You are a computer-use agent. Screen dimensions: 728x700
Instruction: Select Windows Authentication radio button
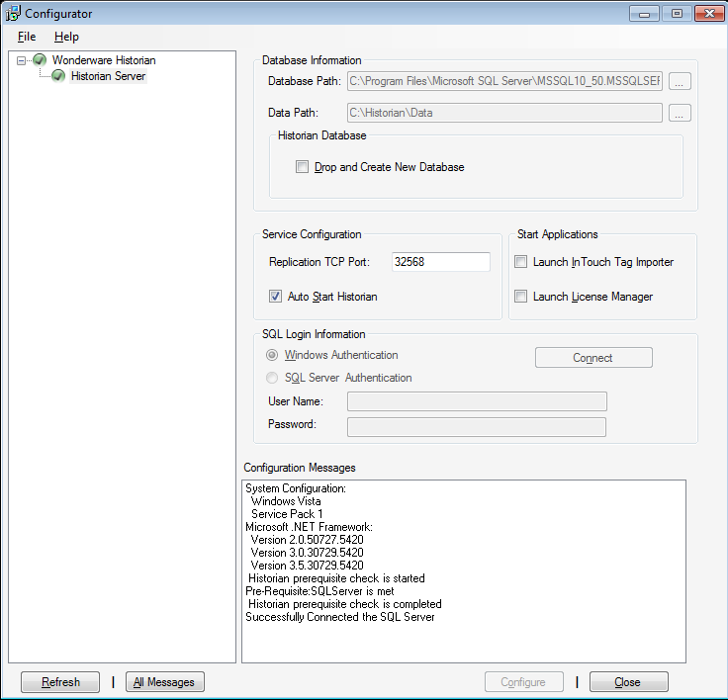(x=272, y=355)
